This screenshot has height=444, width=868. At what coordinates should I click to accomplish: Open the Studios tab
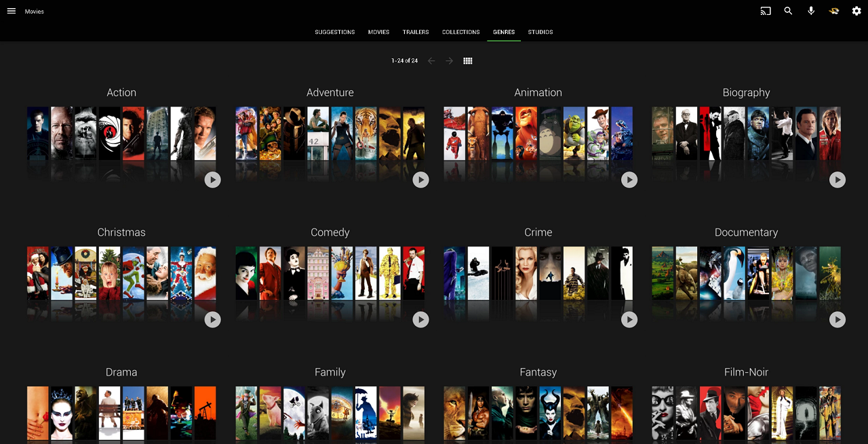(x=540, y=32)
